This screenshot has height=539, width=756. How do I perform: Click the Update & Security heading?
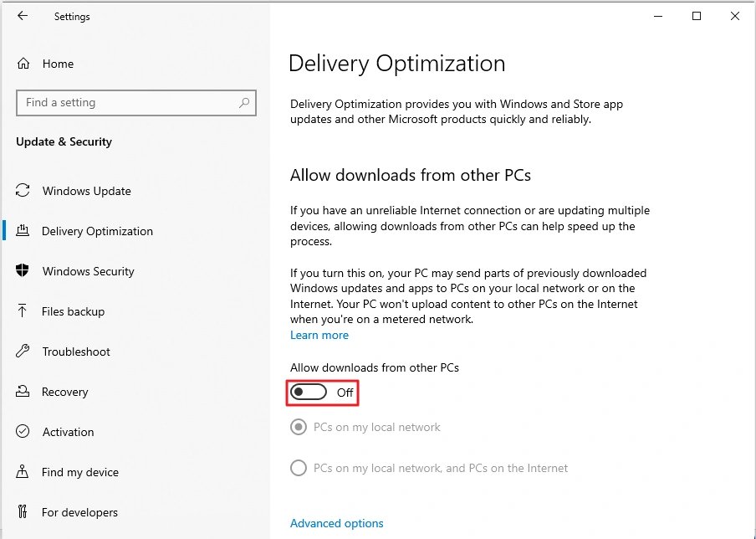point(64,141)
